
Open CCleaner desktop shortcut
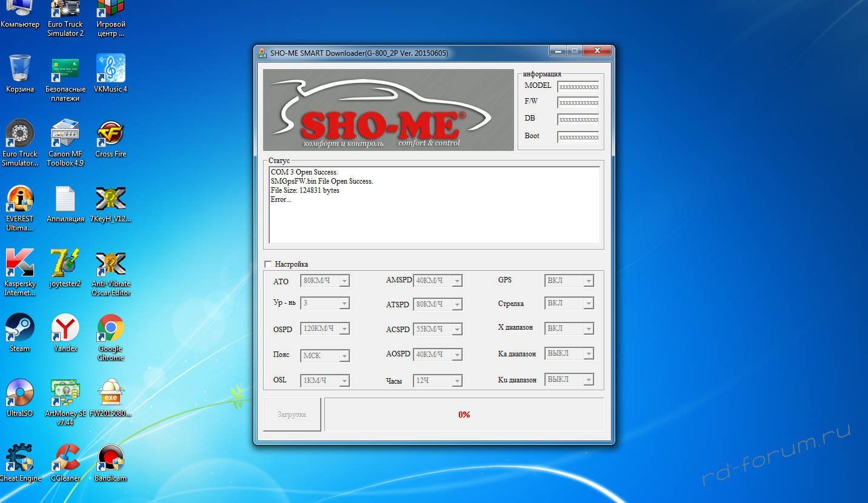tap(65, 463)
